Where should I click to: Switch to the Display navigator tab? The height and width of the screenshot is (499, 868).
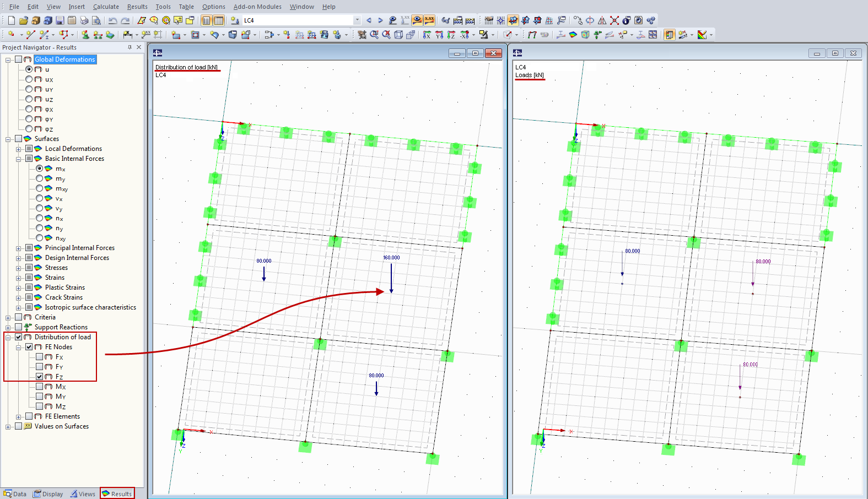(x=48, y=493)
